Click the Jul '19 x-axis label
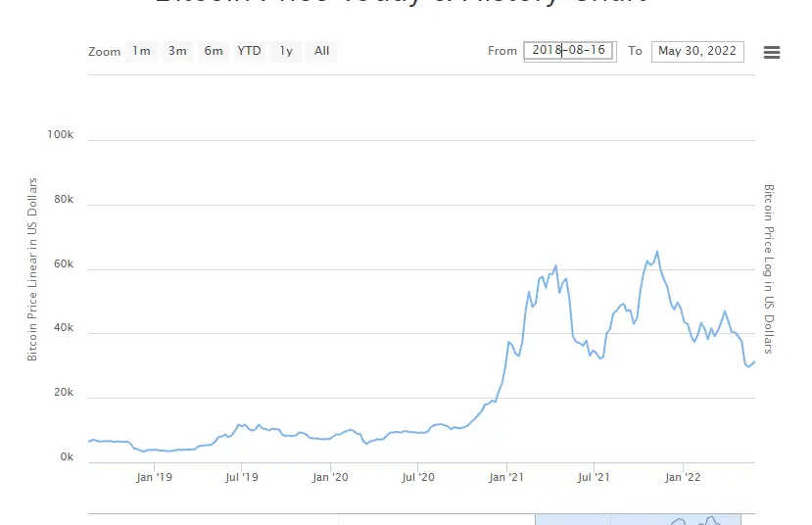The width and height of the screenshot is (812, 525). click(x=241, y=477)
